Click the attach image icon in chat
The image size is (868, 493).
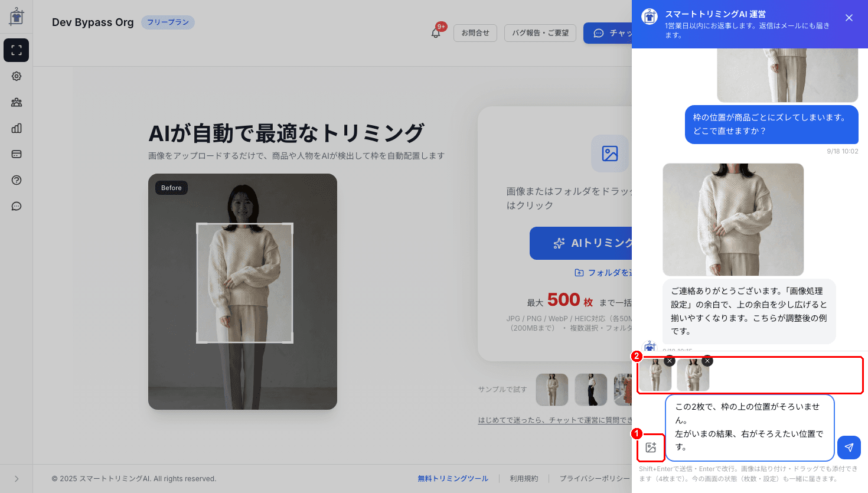coord(651,448)
